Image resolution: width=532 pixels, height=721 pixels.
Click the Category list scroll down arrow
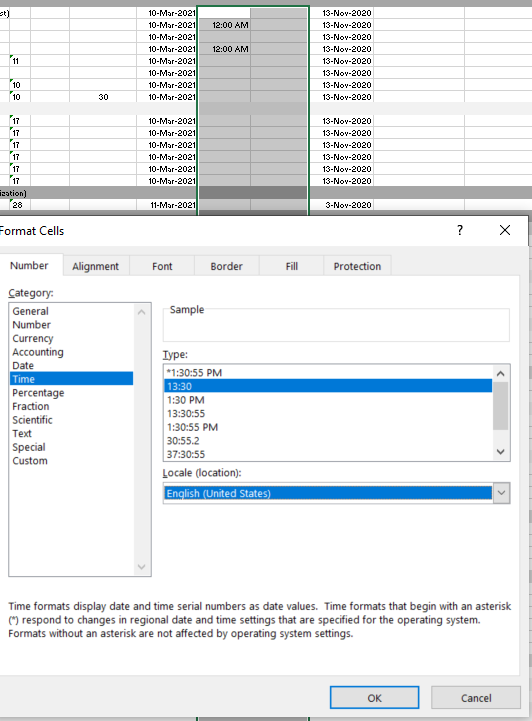[x=141, y=566]
